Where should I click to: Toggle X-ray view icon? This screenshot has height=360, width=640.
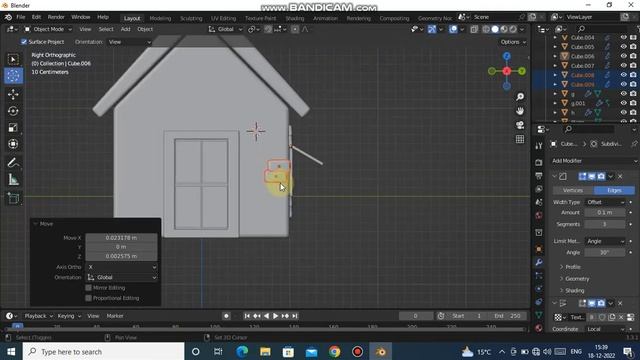pos(474,29)
